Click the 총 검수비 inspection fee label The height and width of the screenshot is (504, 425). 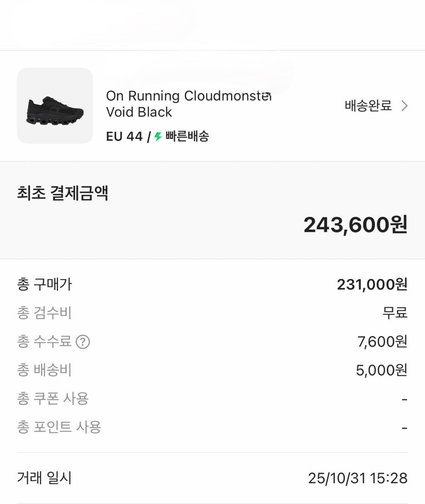pyautogui.click(x=44, y=313)
